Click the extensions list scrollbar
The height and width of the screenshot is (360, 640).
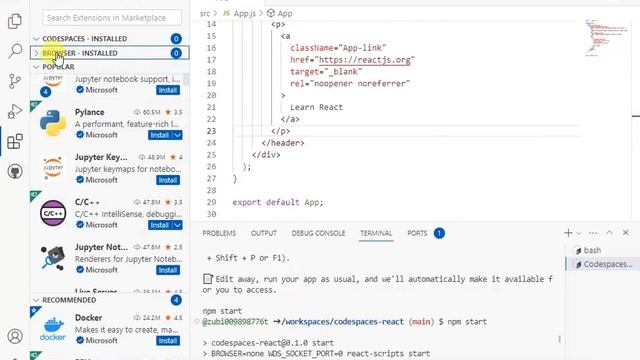[x=186, y=80]
